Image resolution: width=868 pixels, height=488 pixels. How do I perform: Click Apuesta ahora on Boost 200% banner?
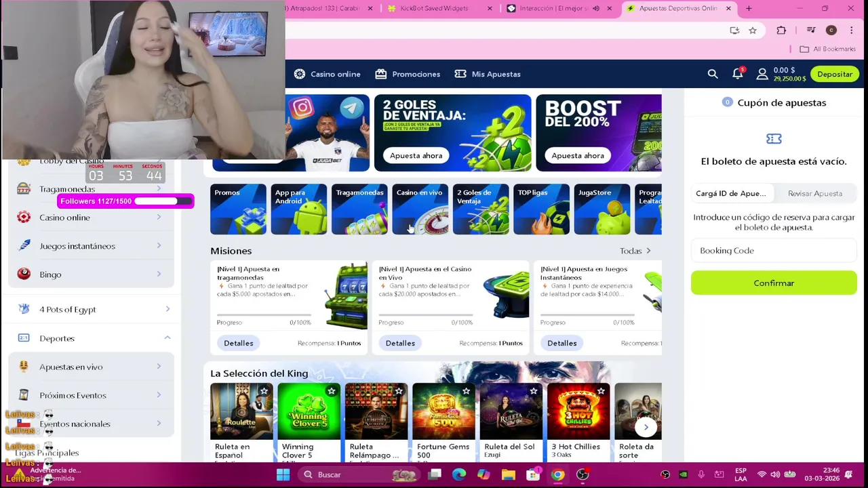point(578,155)
